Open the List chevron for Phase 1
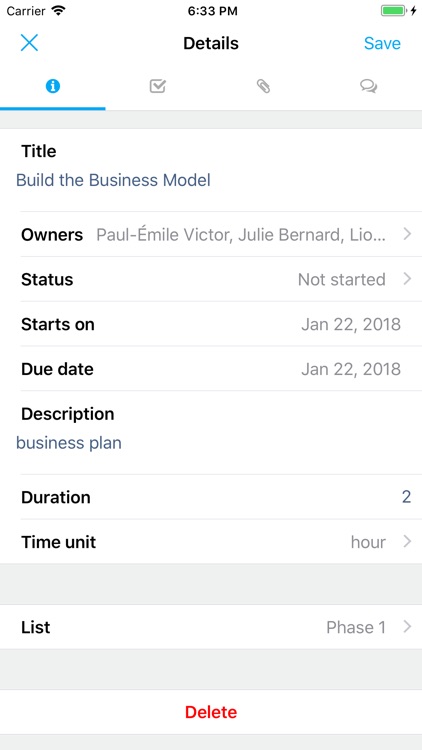 click(x=407, y=627)
